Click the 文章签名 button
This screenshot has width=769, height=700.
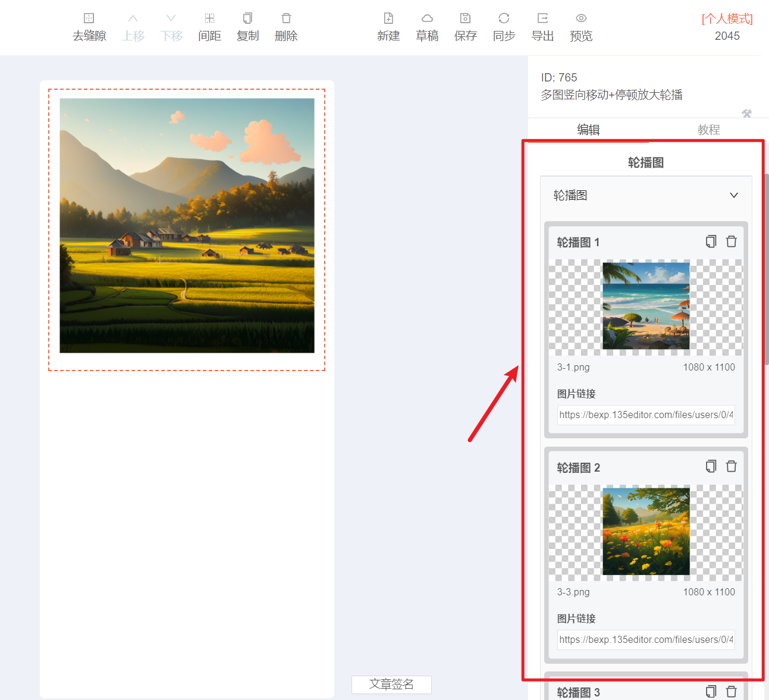tap(391, 685)
